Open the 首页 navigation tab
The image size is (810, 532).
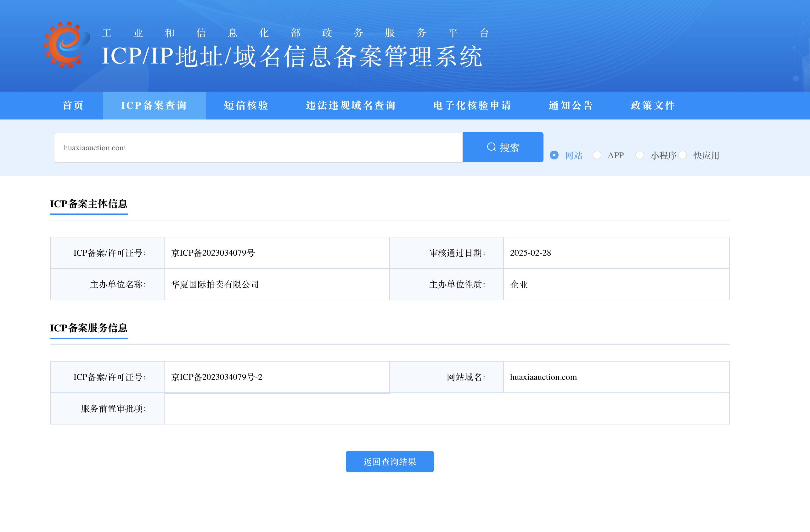73,105
